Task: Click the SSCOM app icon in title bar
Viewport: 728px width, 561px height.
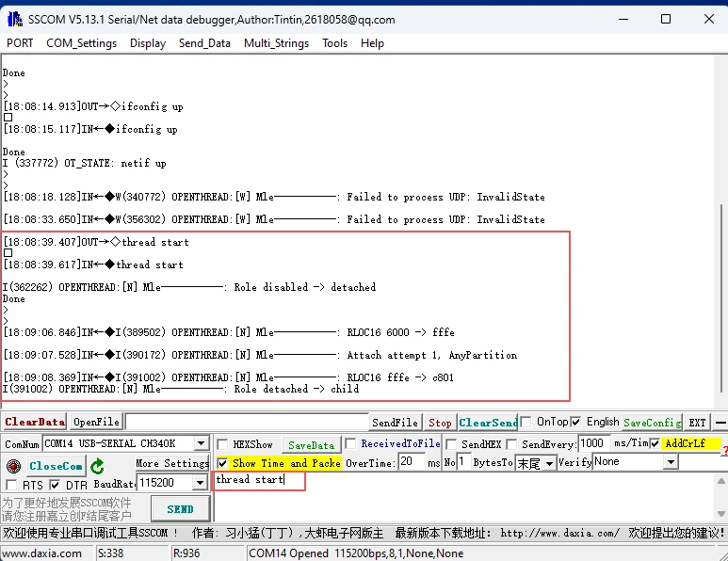Action: 13,19
